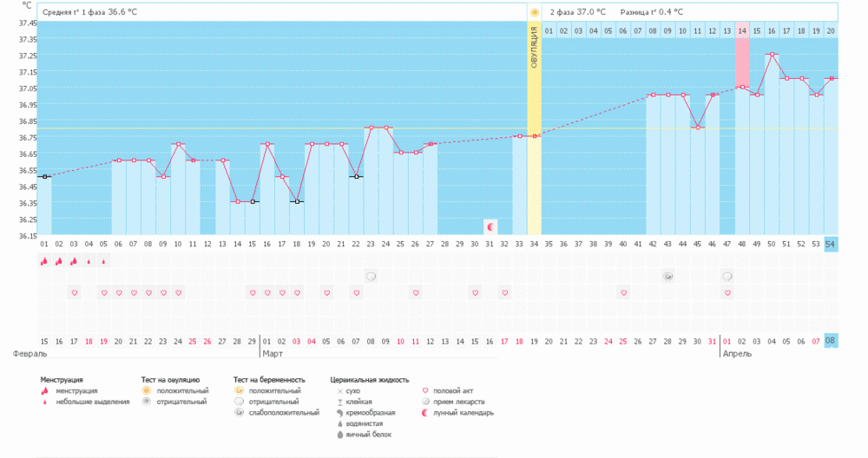Select the heart icon on cycle day 40
The image size is (868, 458).
[623, 293]
